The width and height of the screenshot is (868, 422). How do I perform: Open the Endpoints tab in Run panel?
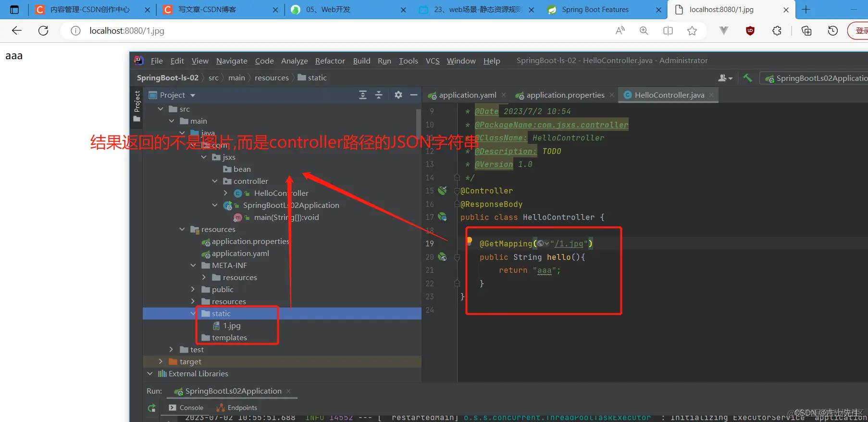[x=237, y=408]
